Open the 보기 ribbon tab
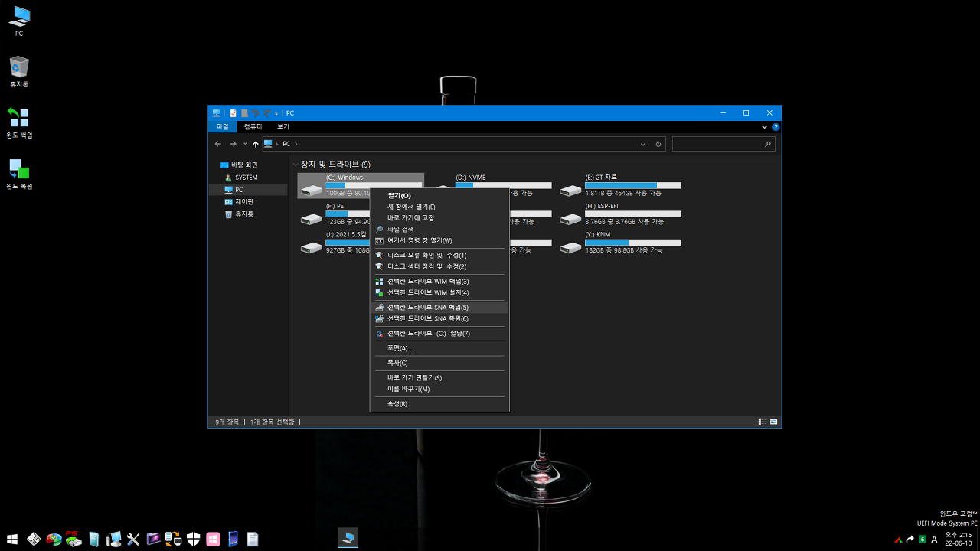The image size is (980, 551). tap(283, 126)
